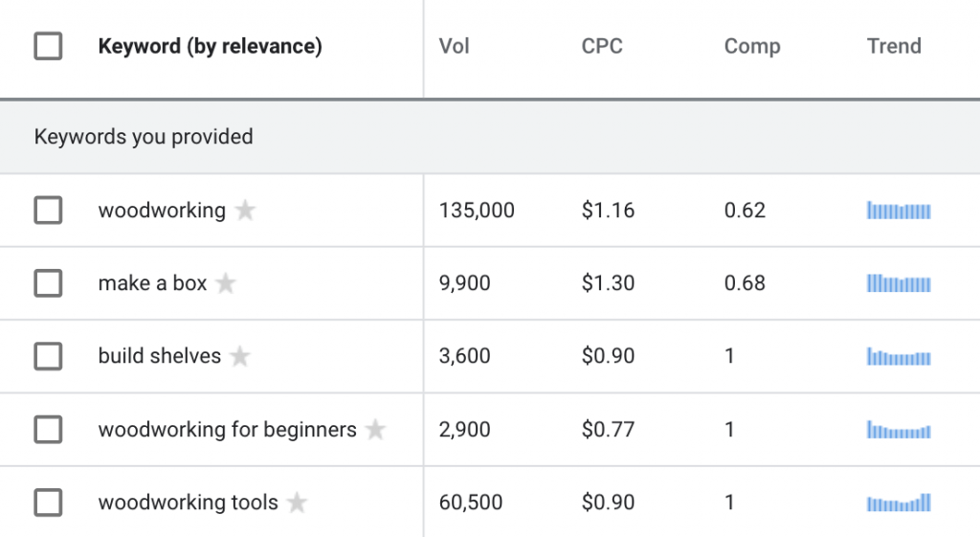Click the keyword text 'make a box'

click(x=152, y=283)
